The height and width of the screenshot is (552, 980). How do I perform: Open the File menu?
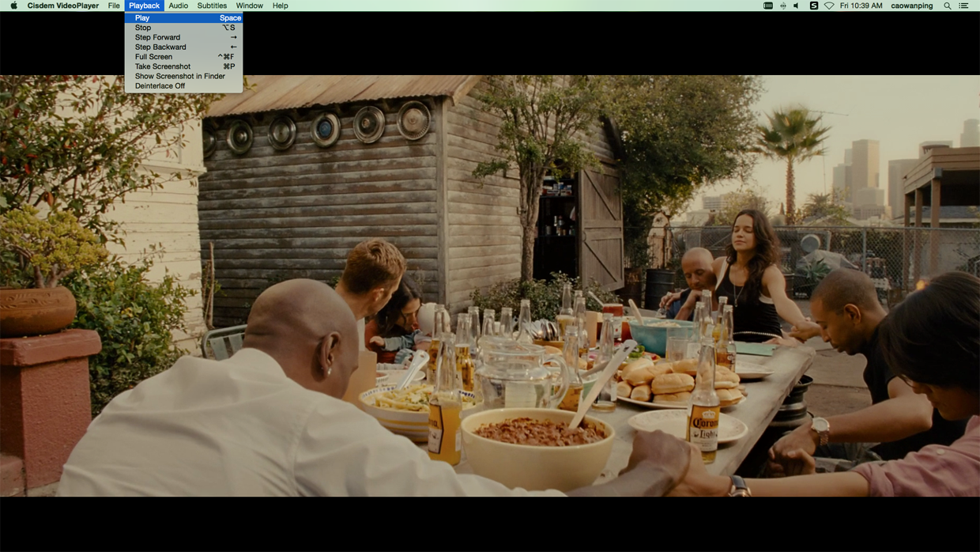(x=114, y=6)
